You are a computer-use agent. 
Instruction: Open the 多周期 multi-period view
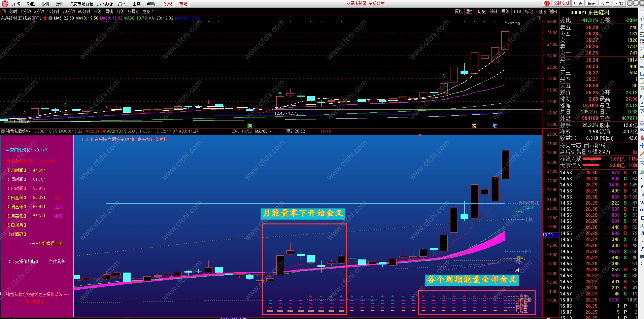pyautogui.click(x=133, y=11)
